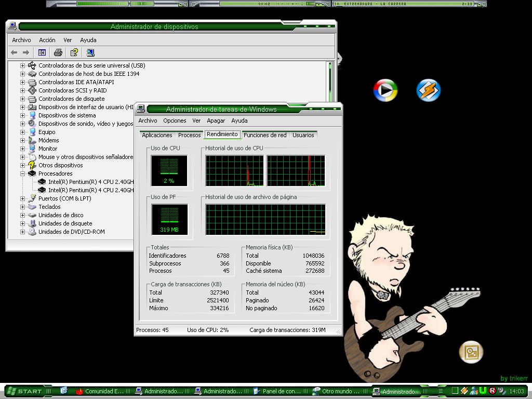The image size is (532, 399).
Task: Open Apagar menu in Task Manager
Action: [x=216, y=121]
